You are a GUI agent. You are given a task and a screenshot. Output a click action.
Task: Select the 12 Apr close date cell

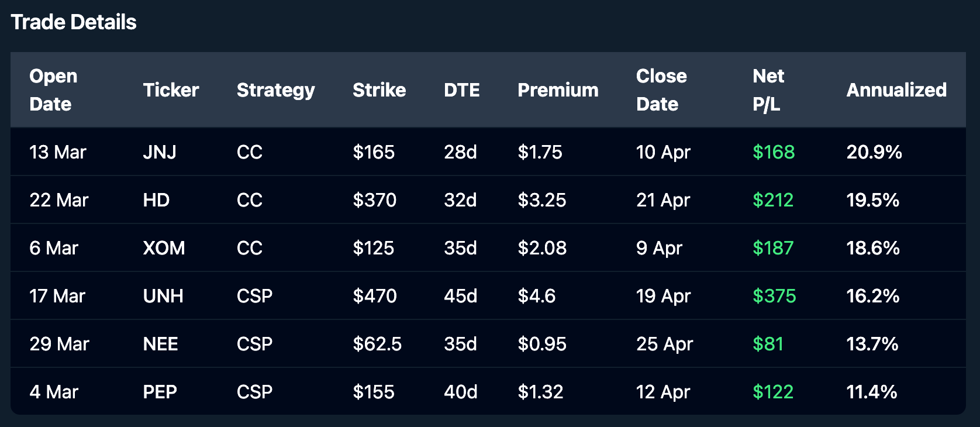(663, 392)
